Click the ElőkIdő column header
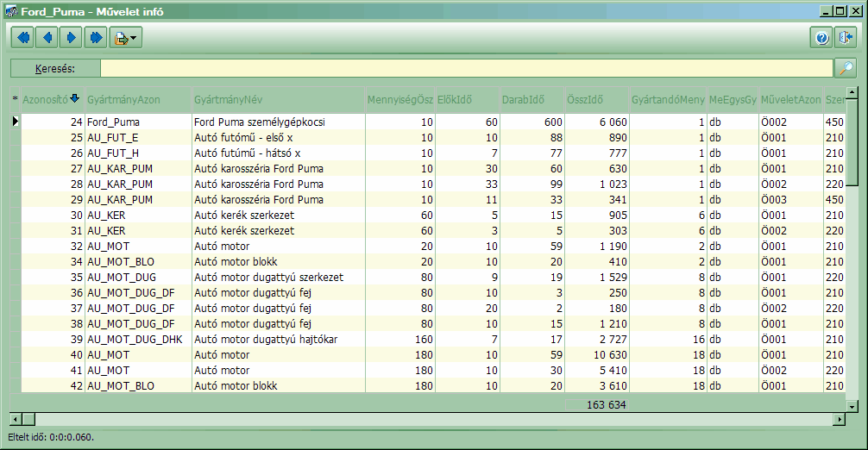 click(467, 99)
